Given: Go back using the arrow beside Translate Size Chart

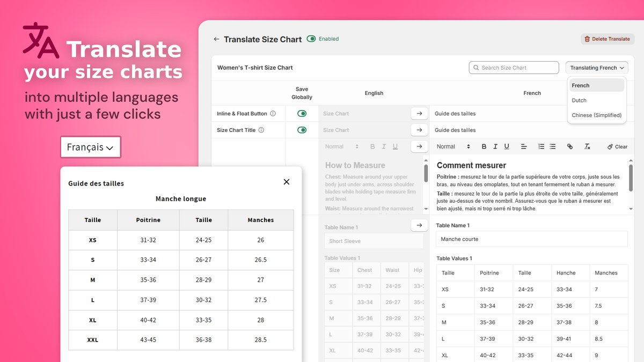Looking at the screenshot, I should click(x=216, y=39).
